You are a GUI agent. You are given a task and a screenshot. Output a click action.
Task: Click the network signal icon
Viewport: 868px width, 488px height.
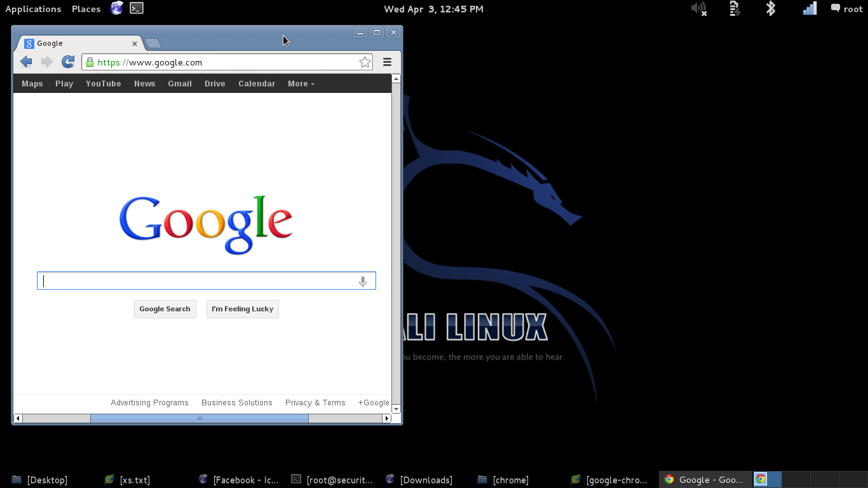coord(810,8)
